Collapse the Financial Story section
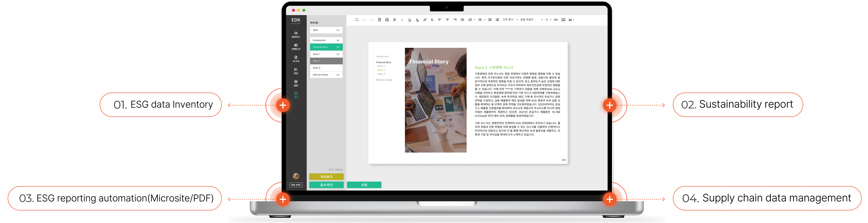Image resolution: width=868 pixels, height=223 pixels. pos(326,47)
